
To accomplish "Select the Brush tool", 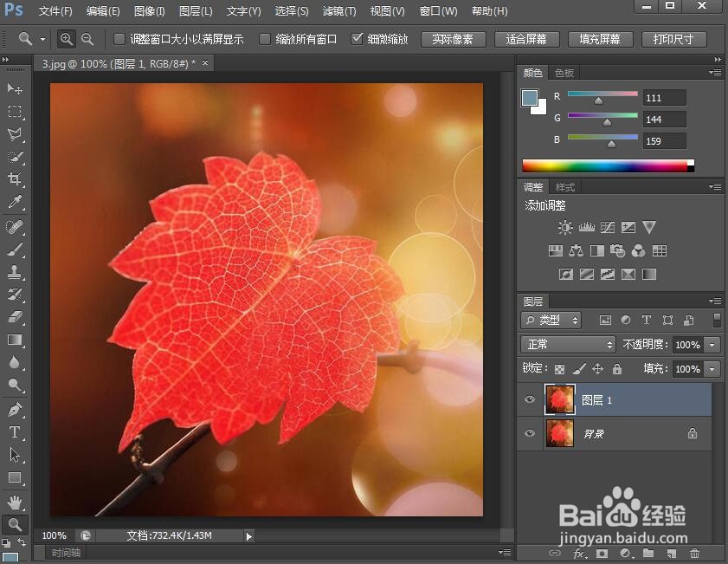I will [x=15, y=250].
